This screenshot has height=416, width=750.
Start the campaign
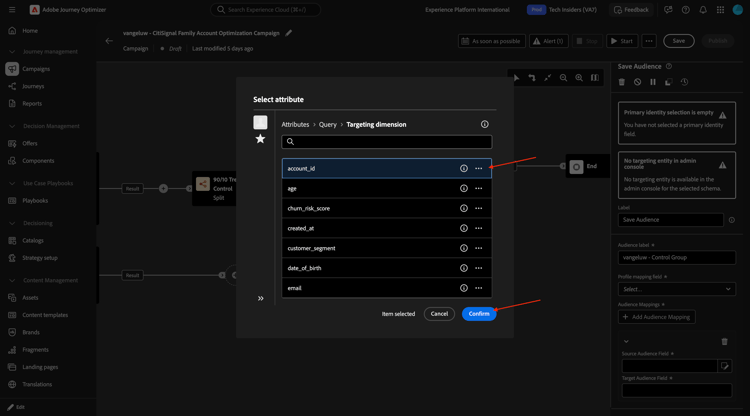click(x=622, y=41)
